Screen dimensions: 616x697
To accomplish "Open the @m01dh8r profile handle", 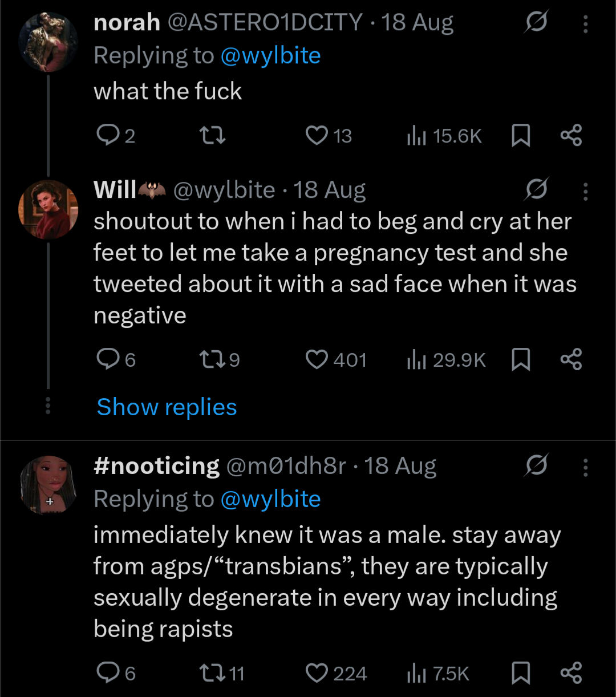I will 286,466.
